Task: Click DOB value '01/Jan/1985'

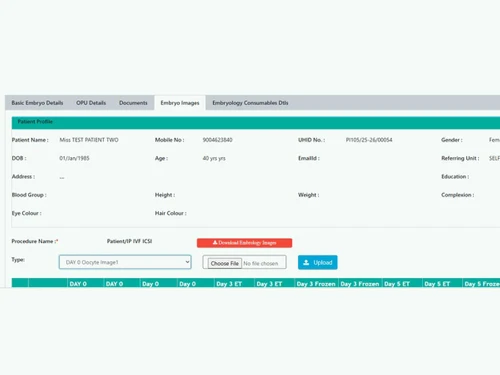Action: [74, 158]
